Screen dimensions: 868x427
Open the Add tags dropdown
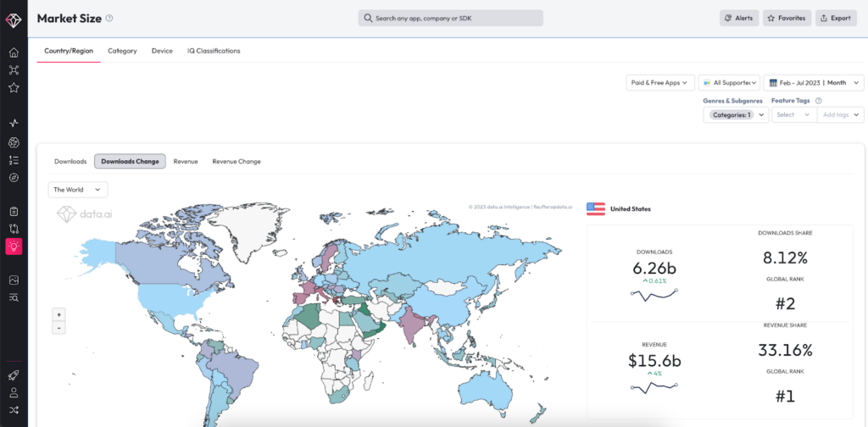point(841,115)
